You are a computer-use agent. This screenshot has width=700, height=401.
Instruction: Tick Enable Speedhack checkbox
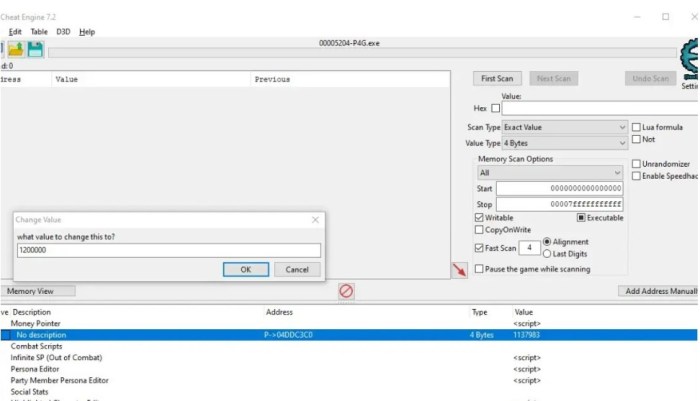coord(637,176)
